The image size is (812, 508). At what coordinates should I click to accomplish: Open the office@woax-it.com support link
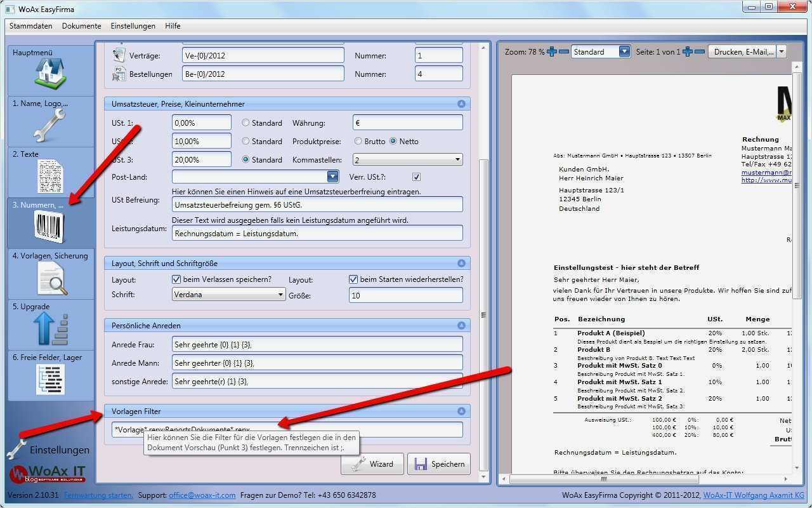click(x=202, y=495)
